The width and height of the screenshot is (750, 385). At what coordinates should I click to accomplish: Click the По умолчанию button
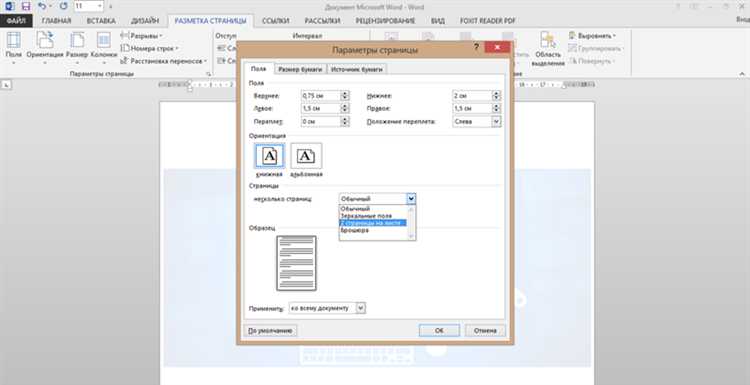[x=270, y=330]
